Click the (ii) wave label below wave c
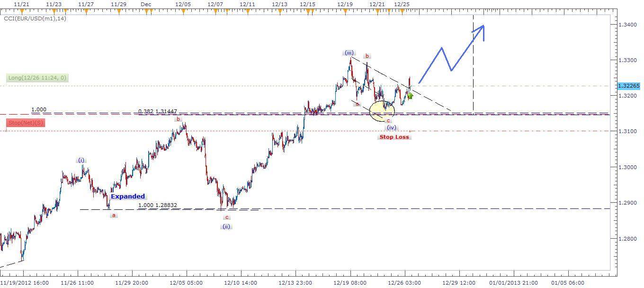This screenshot has width=644, height=288. 226,226
